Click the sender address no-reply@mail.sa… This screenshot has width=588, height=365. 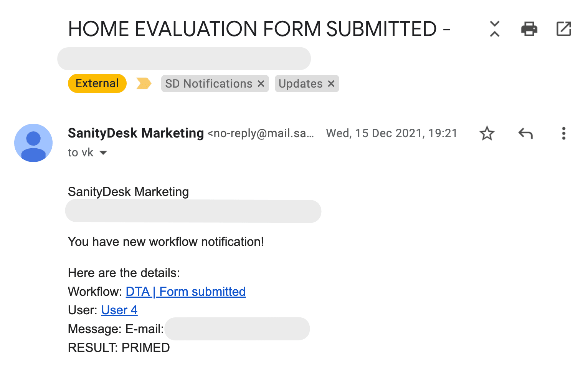point(261,133)
